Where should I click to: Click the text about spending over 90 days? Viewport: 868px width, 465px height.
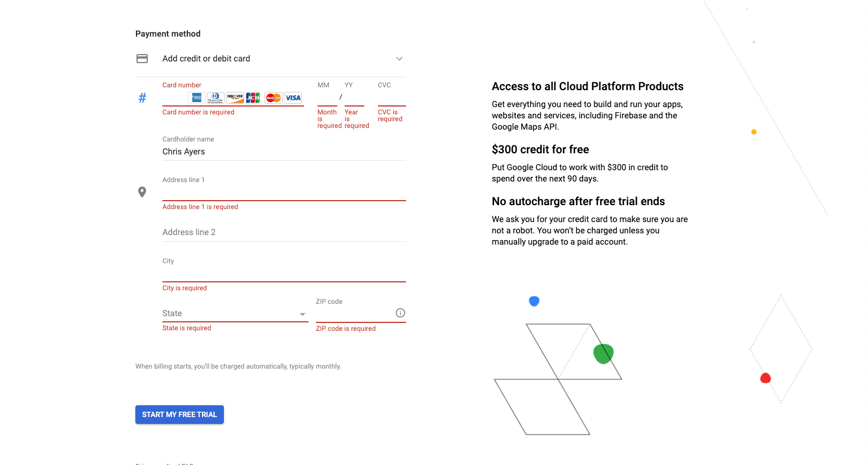pos(580,173)
